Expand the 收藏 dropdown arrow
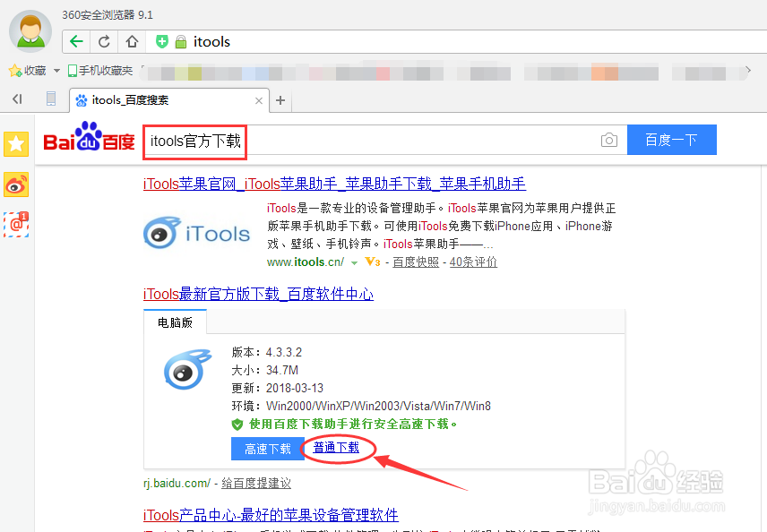 [x=56, y=71]
